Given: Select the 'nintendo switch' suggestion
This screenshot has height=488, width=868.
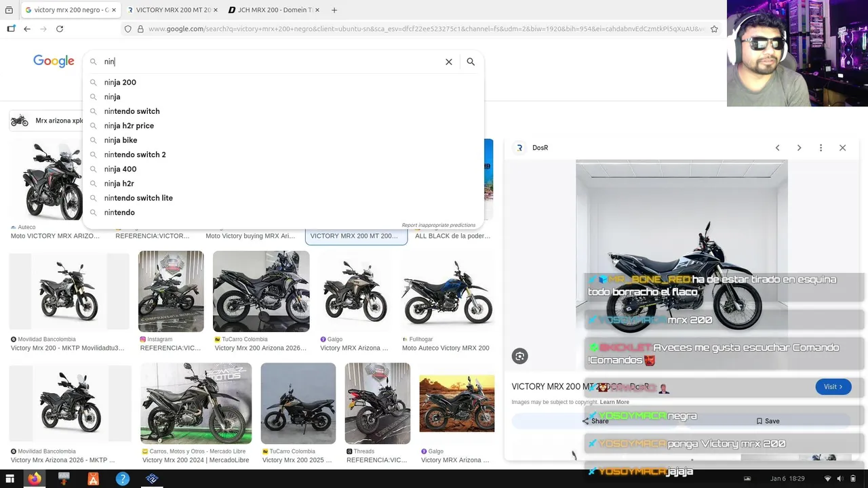Looking at the screenshot, I should (283, 111).
